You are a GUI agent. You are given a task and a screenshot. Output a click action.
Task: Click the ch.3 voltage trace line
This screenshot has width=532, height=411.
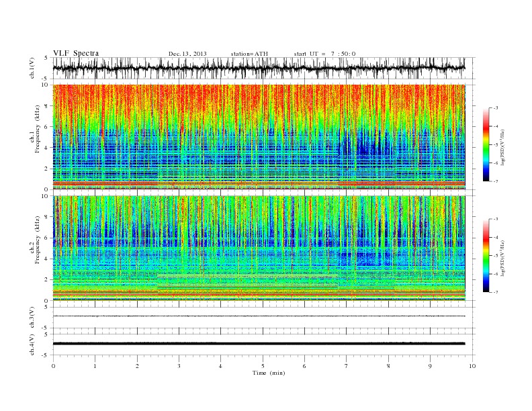click(x=259, y=316)
